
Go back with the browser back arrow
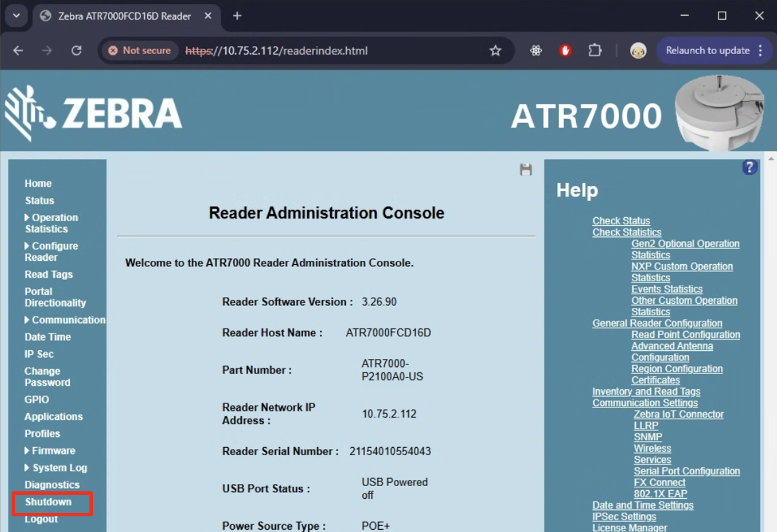click(x=18, y=51)
